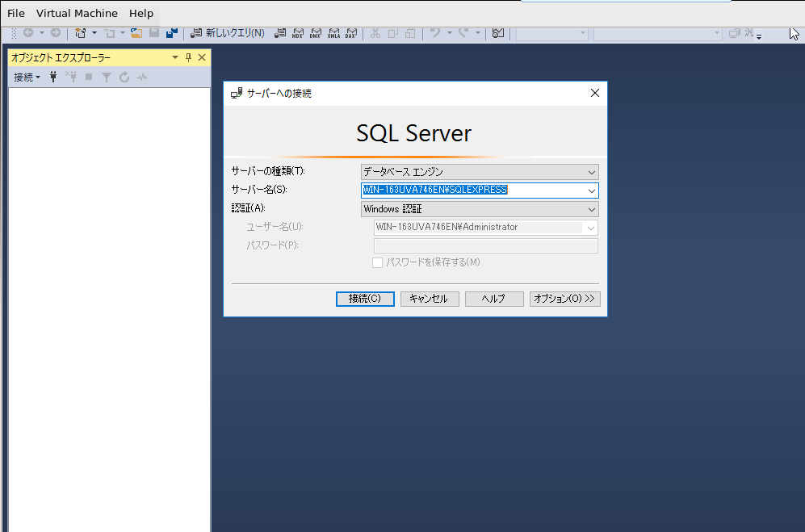
Task: Open the Virtual Machine menu
Action: click(x=77, y=14)
